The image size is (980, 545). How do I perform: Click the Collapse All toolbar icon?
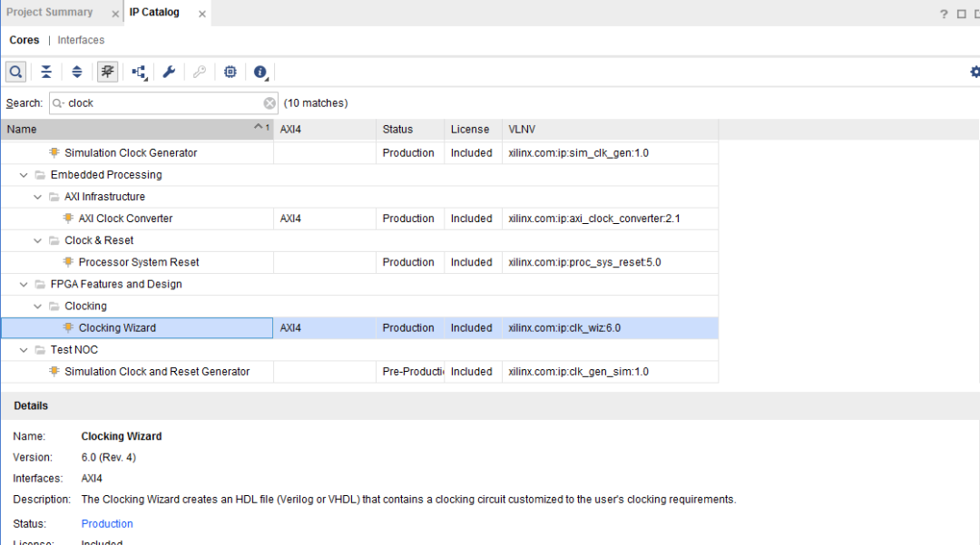point(46,72)
